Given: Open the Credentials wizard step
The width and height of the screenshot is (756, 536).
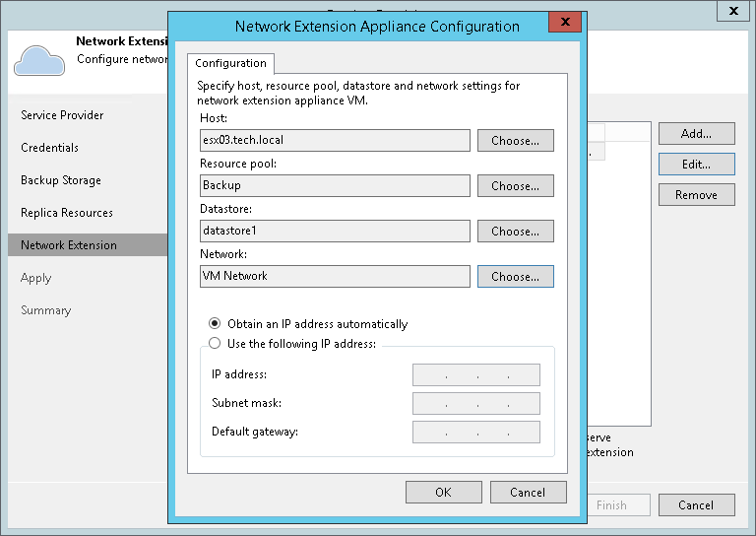Looking at the screenshot, I should [x=49, y=148].
